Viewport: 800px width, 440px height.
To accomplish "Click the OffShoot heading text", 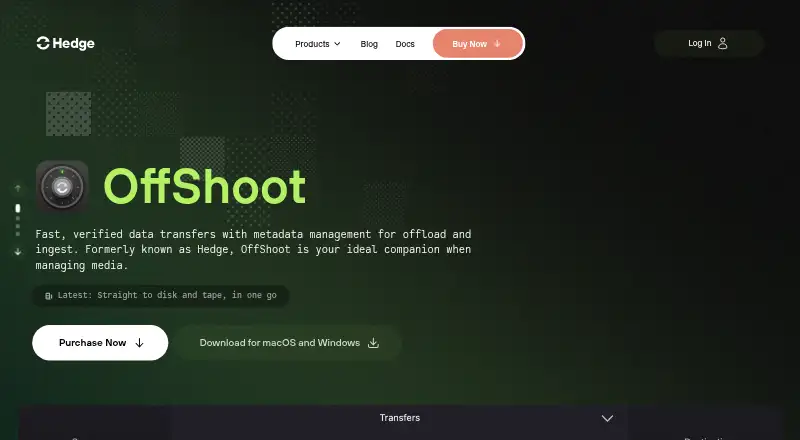I will coord(205,187).
